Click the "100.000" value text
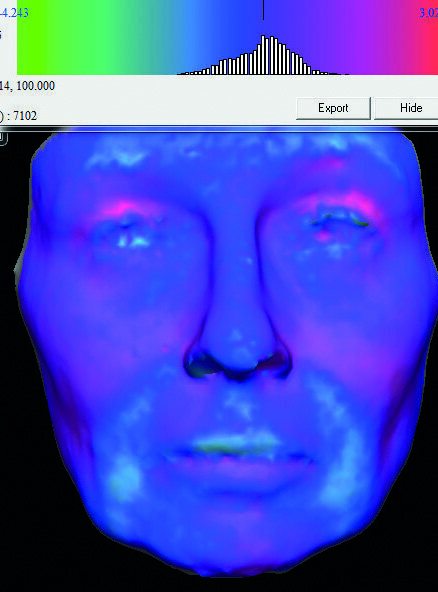 click(35, 86)
